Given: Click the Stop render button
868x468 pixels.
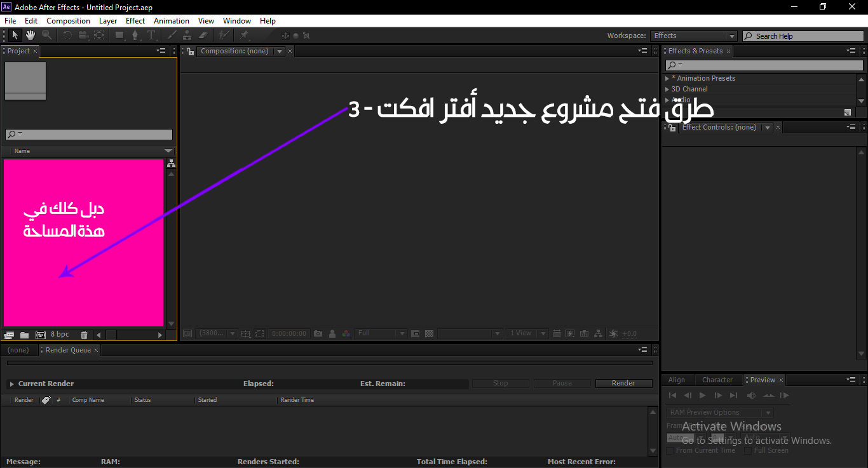Looking at the screenshot, I should 500,383.
